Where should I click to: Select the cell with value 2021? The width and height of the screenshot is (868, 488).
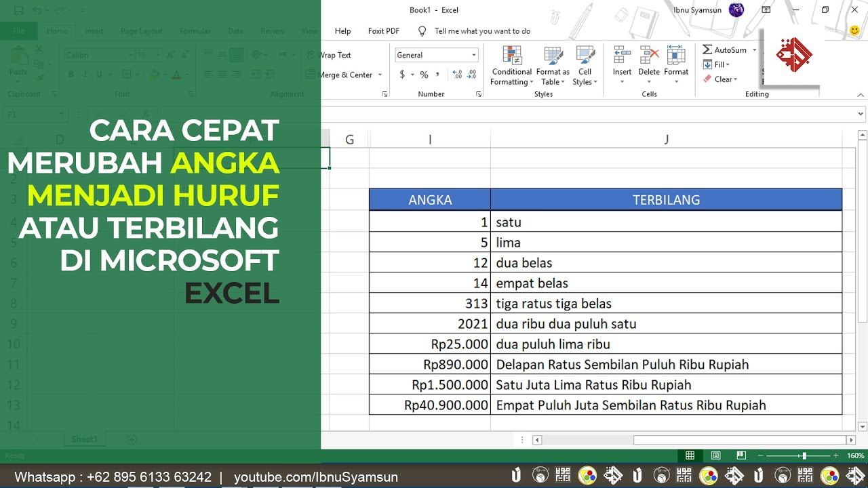430,323
